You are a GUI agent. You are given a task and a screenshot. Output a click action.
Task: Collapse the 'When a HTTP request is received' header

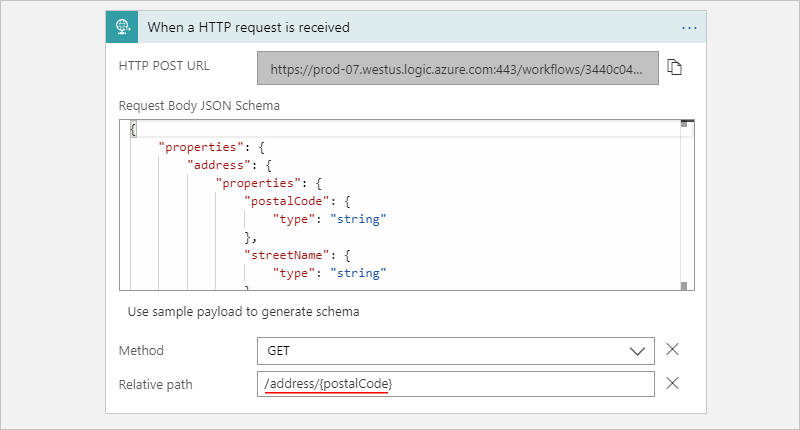coord(400,27)
